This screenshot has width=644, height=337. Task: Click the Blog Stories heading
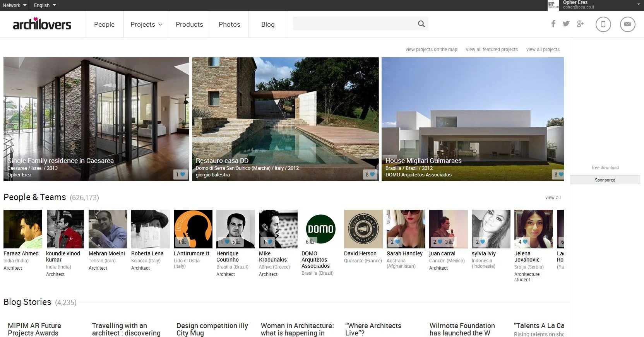[x=27, y=302]
